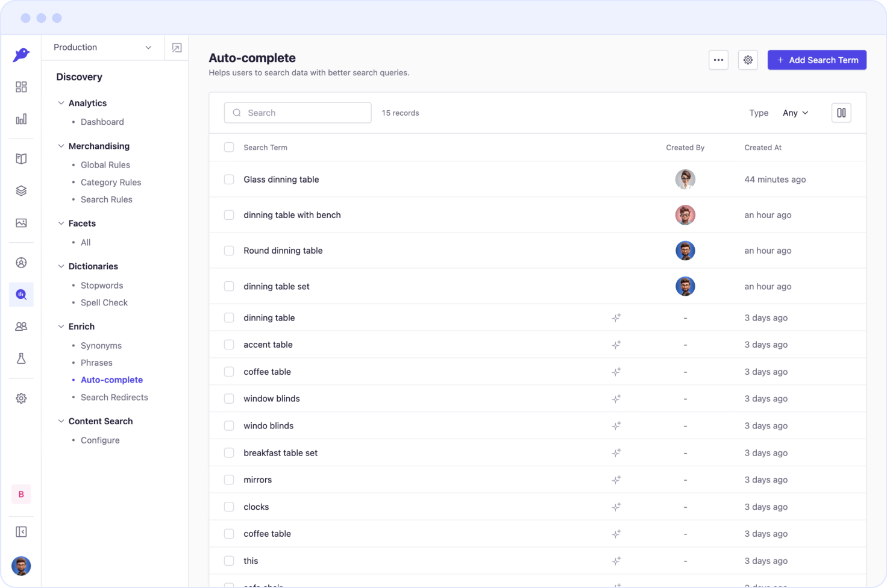Click the Add Search Term button
The height and width of the screenshot is (588, 887).
(816, 60)
